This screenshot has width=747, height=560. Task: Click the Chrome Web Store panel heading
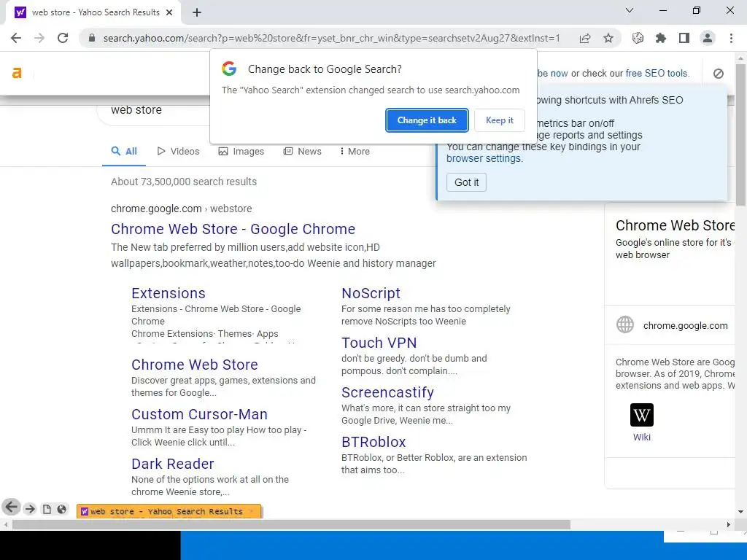[x=675, y=225]
